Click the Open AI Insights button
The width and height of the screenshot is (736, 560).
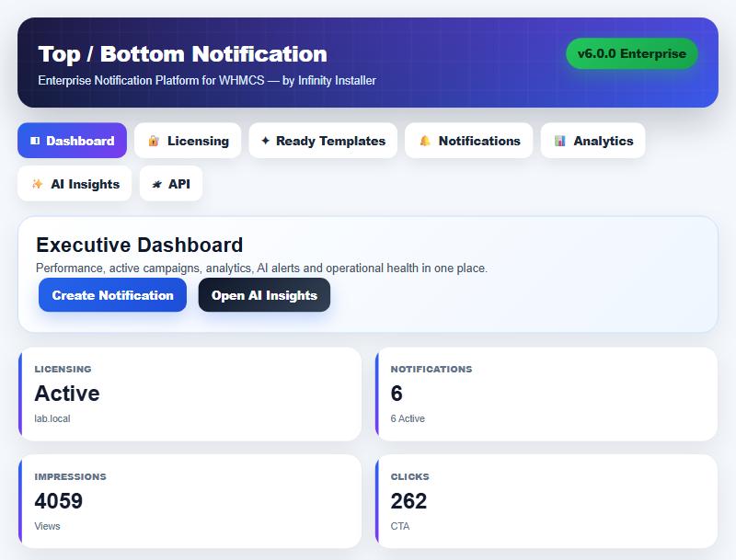[x=264, y=295]
